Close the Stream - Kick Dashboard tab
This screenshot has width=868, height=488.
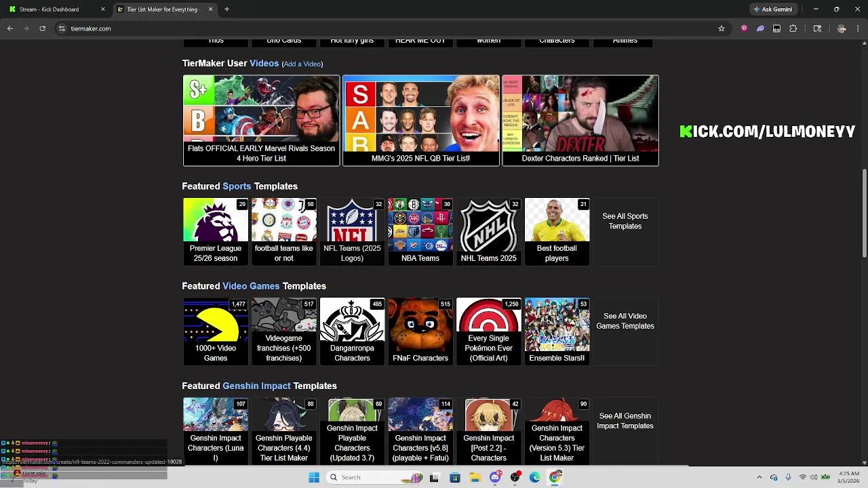pyautogui.click(x=103, y=9)
